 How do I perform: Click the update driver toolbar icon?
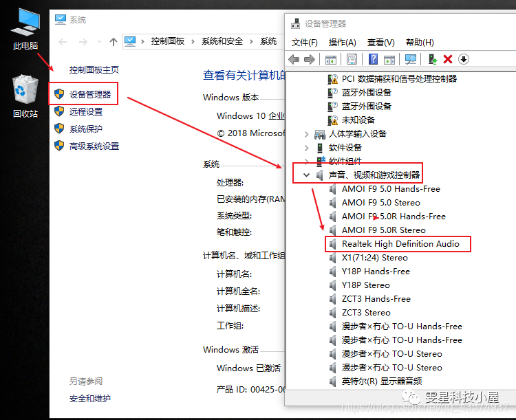[433, 60]
